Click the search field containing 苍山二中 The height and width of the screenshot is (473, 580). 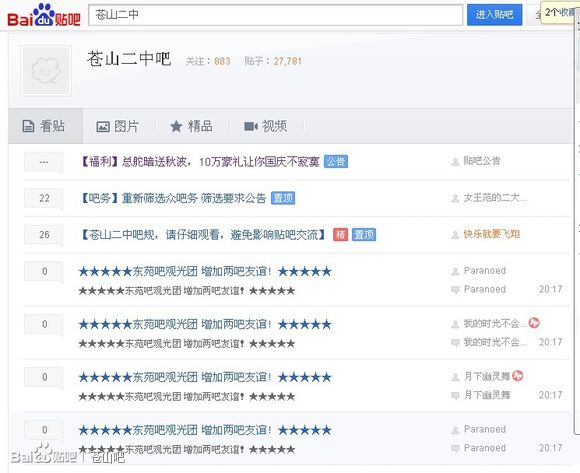pyautogui.click(x=276, y=15)
